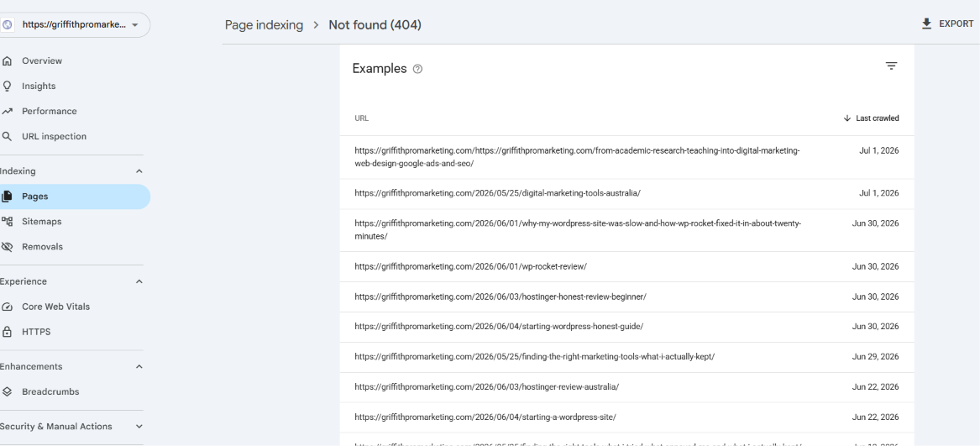Viewport: 980px width, 446px height.
Task: Click the Export button
Action: click(947, 24)
